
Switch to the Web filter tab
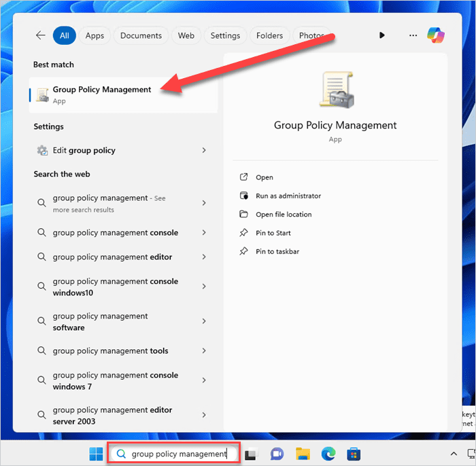(186, 35)
